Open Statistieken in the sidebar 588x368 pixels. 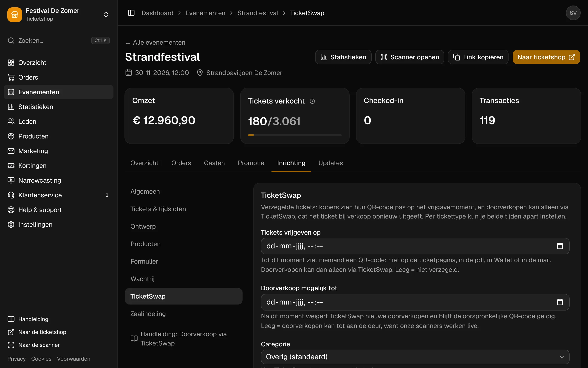click(59, 107)
